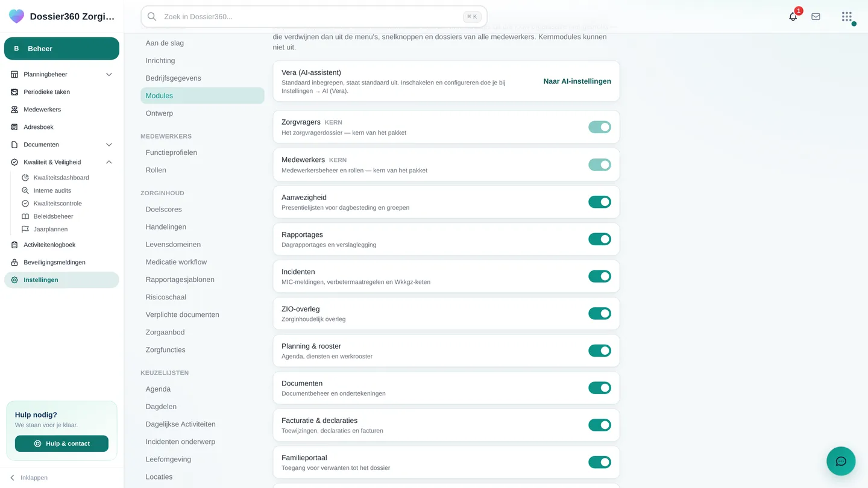The height and width of the screenshot is (488, 868).
Task: Collapse the Kwaliteit & Veiligheid section
Action: [x=109, y=162]
